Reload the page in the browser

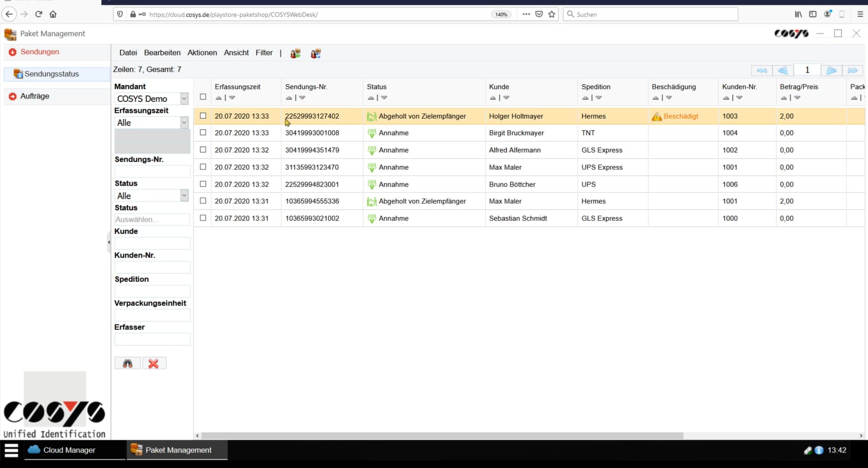point(38,14)
